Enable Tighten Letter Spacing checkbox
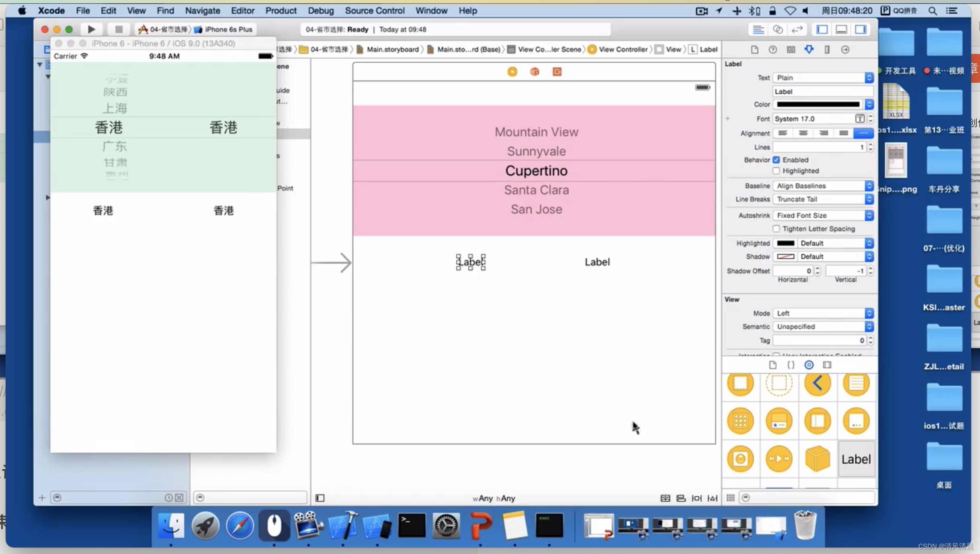Image resolution: width=980 pixels, height=554 pixels. pos(776,229)
